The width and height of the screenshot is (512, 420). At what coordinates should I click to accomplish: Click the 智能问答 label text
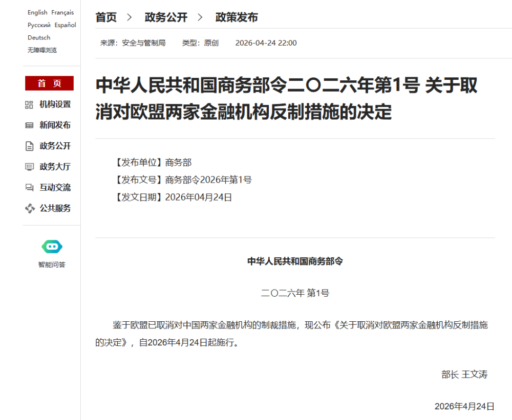click(x=52, y=264)
